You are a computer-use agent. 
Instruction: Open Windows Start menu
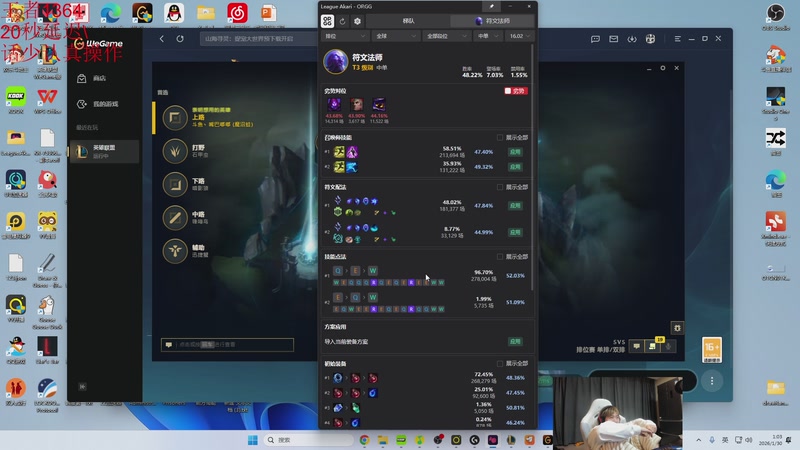(253, 440)
